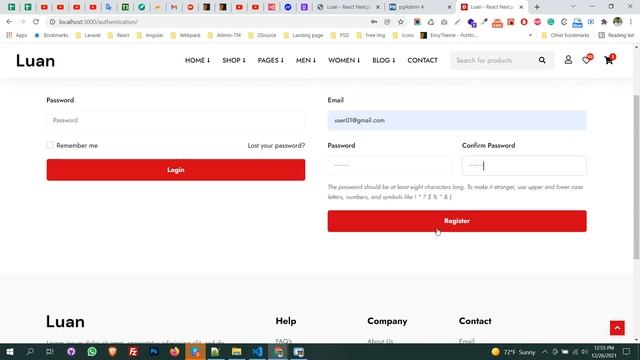Go to the CONTACT menu item
The height and width of the screenshot is (360, 640).
point(422,60)
